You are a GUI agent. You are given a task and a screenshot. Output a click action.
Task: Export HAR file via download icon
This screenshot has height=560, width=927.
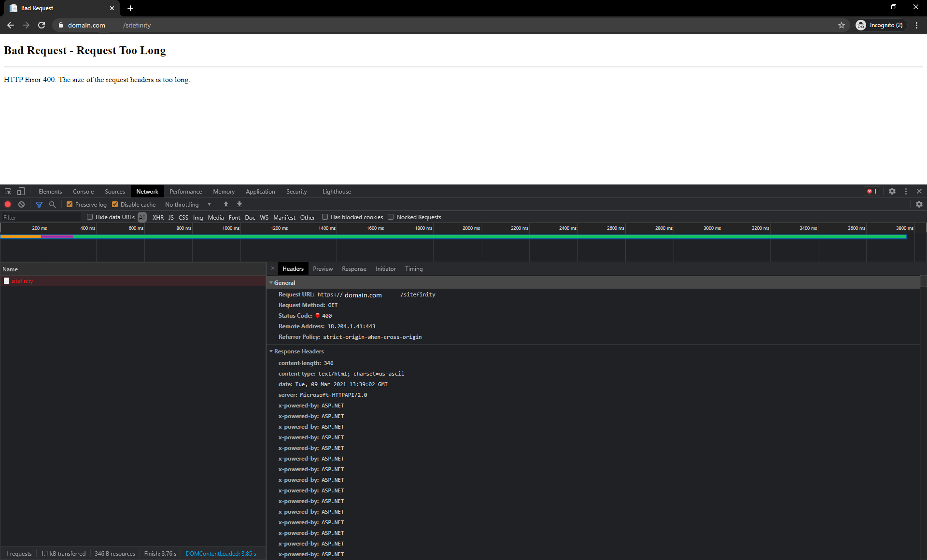(x=239, y=204)
